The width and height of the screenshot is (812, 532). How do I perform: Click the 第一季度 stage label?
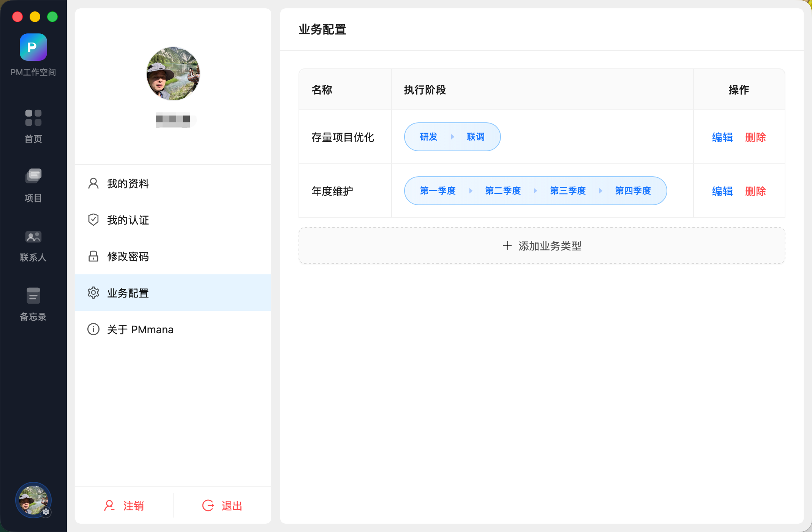point(438,191)
